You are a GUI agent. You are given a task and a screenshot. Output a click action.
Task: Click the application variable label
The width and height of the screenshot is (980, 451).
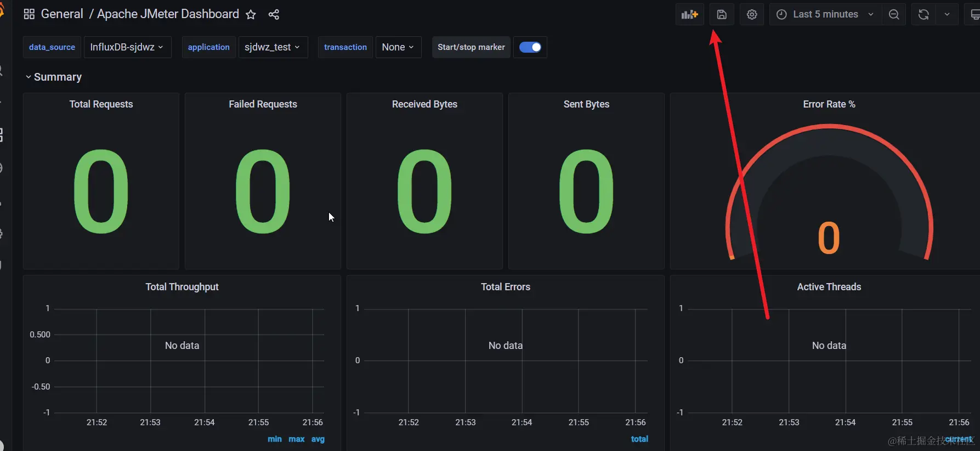pos(209,47)
